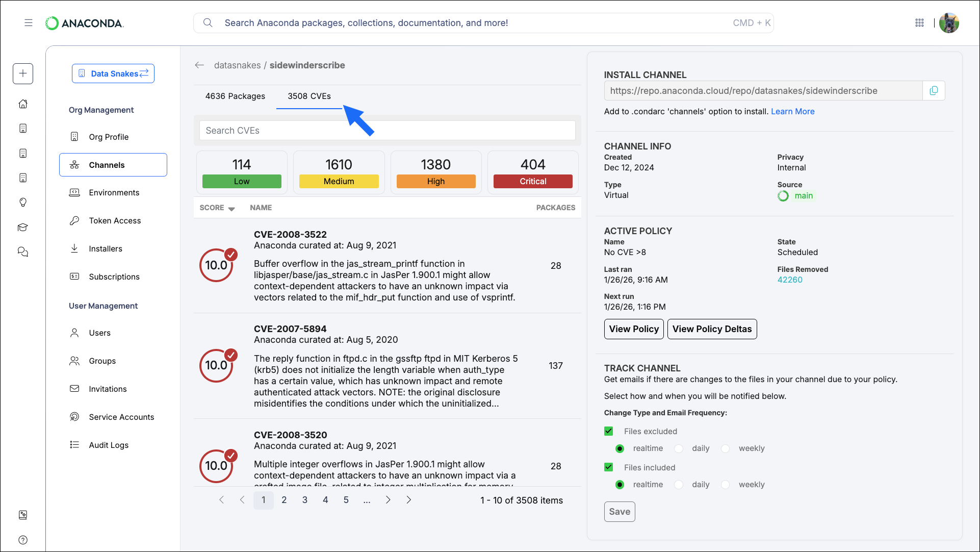Open the user profile avatar
Screen dimensions: 980x552
[x=949, y=23]
